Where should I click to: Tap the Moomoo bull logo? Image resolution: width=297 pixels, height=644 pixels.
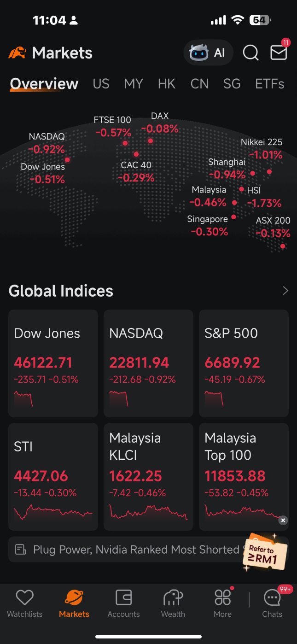[17, 53]
